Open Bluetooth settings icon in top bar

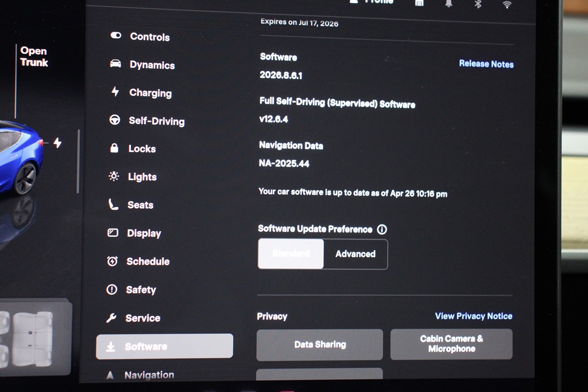478,4
